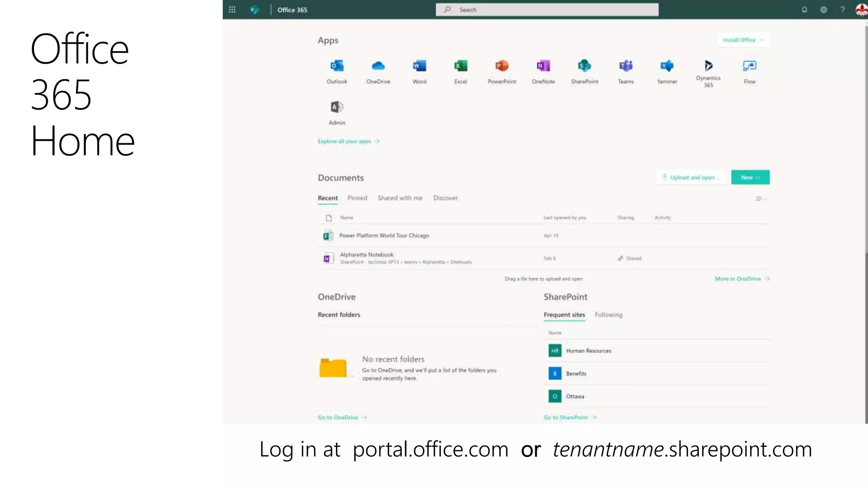Viewport: 868px width, 488px height.
Task: Click the Apr 10 date cell
Action: point(551,236)
